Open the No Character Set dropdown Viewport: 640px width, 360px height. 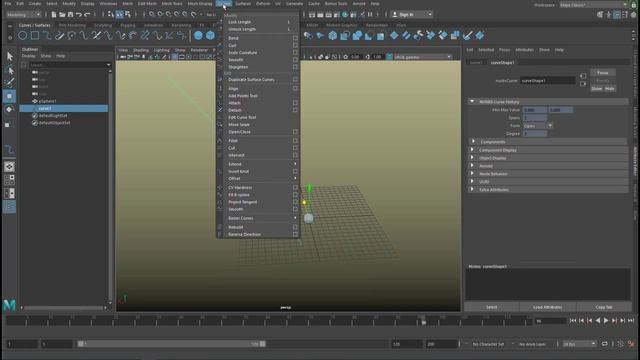pos(489,344)
